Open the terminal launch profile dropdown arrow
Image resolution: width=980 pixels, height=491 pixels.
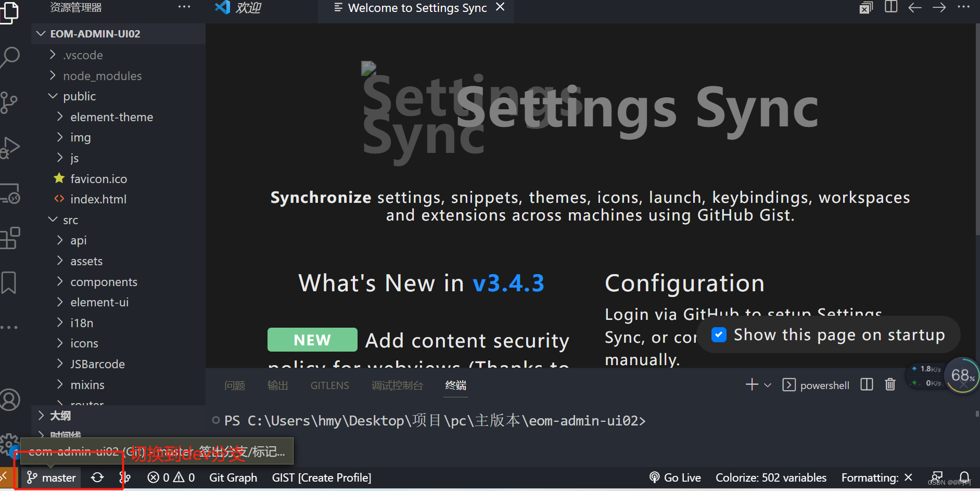pyautogui.click(x=768, y=385)
